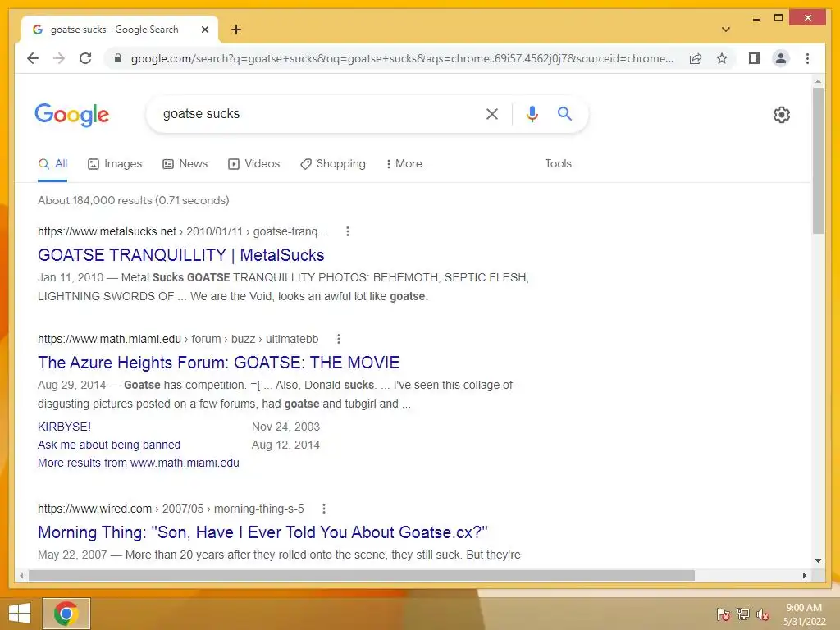
Task: Click the padlock site info icon
Action: click(x=118, y=58)
